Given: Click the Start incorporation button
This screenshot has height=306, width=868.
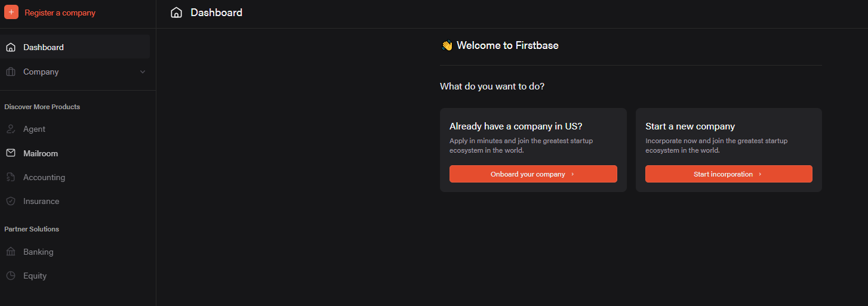Looking at the screenshot, I should pos(728,174).
